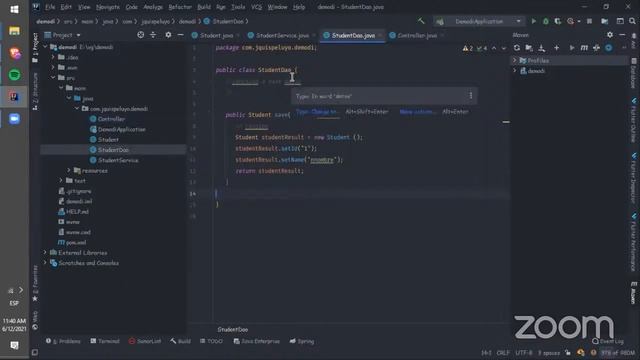
Task: Run with Coverage icon in toolbar
Action: [x=558, y=21]
